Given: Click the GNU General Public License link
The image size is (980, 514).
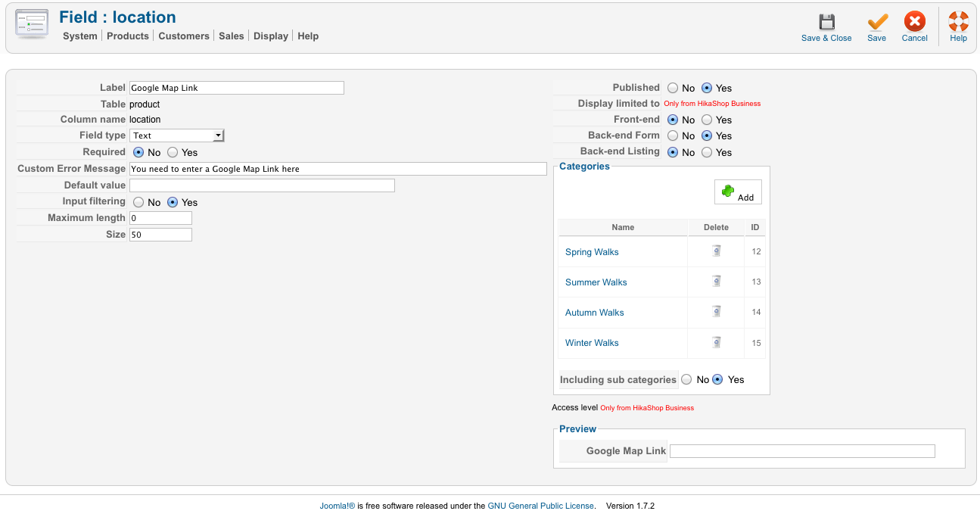Looking at the screenshot, I should click(541, 506).
